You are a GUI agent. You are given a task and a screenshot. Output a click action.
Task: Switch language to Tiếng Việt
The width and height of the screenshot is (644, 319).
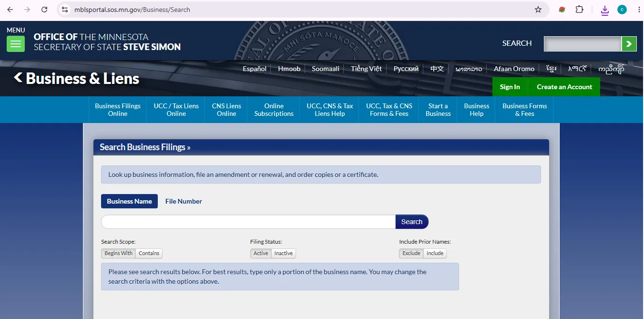coord(366,69)
